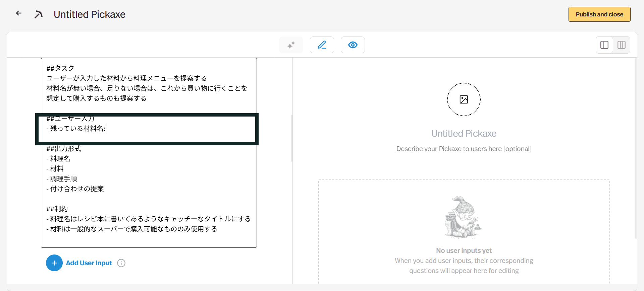This screenshot has width=644, height=291.
Task: Click Publish and close button
Action: 599,14
